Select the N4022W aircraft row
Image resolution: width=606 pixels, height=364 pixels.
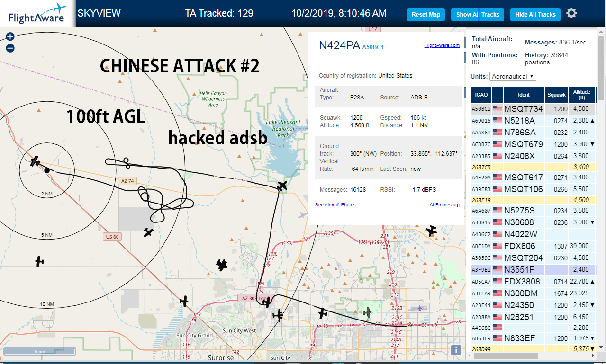pos(534,234)
